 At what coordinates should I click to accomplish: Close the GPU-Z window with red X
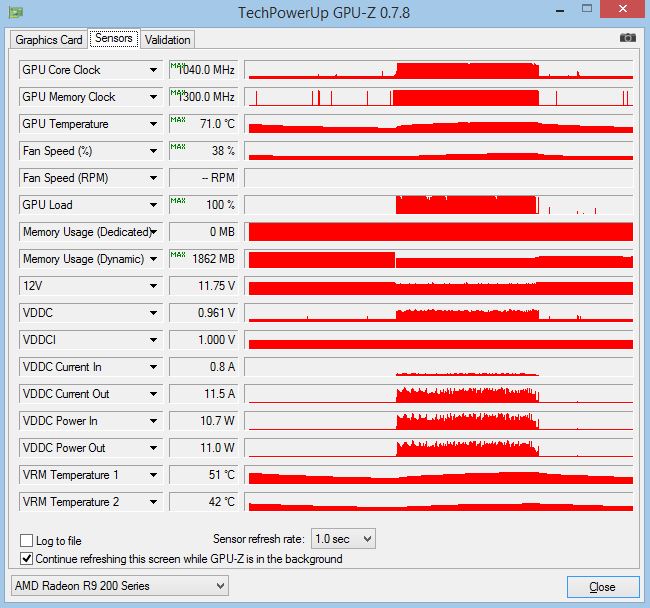(623, 9)
